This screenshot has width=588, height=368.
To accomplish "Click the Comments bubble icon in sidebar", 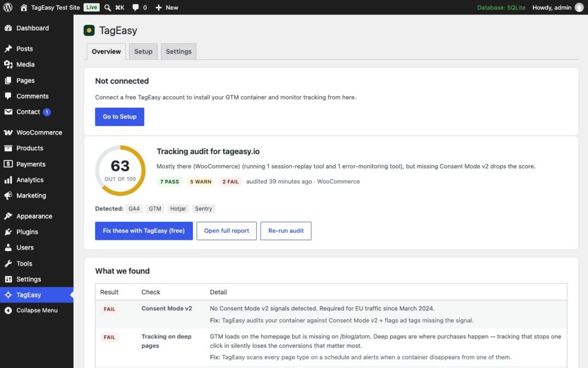I will coord(8,96).
